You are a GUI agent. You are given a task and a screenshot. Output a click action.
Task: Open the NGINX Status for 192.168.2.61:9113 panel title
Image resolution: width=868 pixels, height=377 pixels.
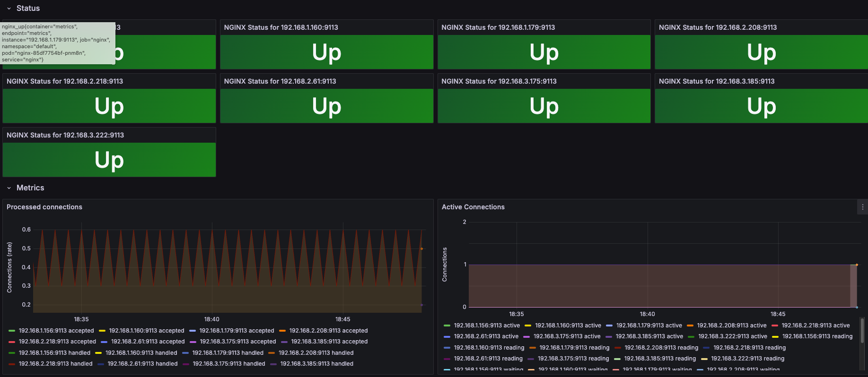pyautogui.click(x=280, y=81)
